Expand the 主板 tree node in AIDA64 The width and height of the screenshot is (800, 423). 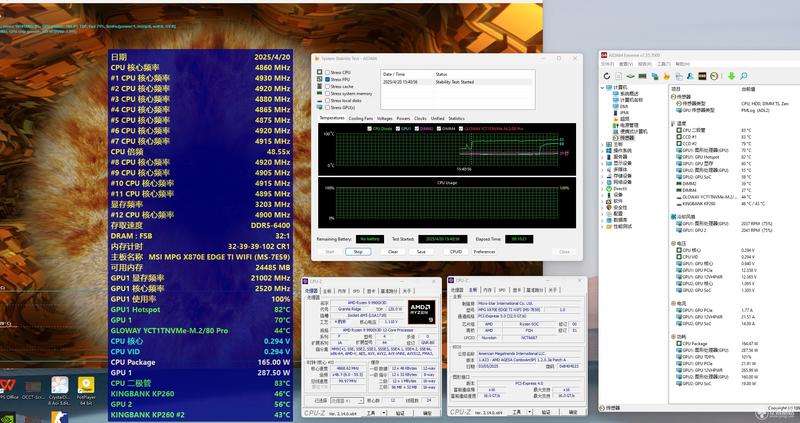[602, 144]
